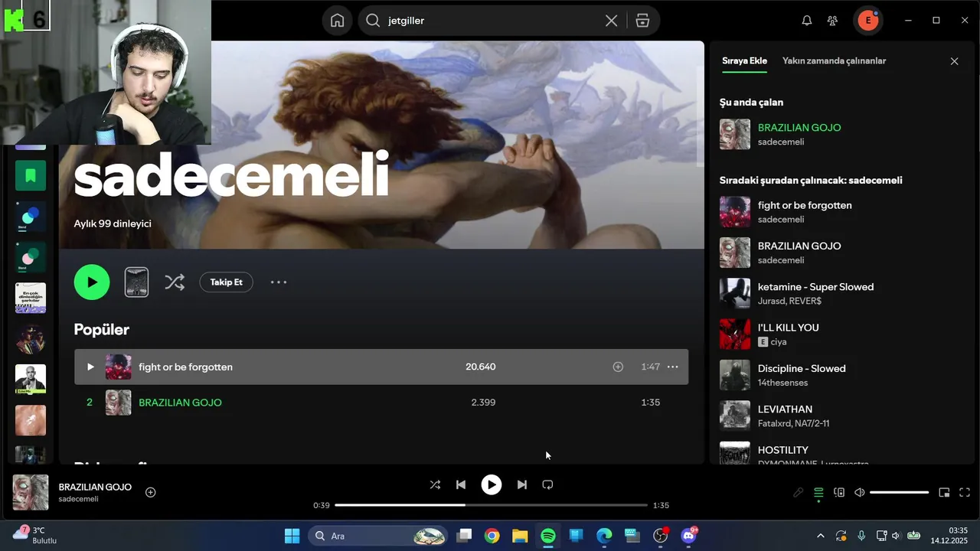
Task: Enable artist shuffle next to Takip Et
Action: pos(175,282)
